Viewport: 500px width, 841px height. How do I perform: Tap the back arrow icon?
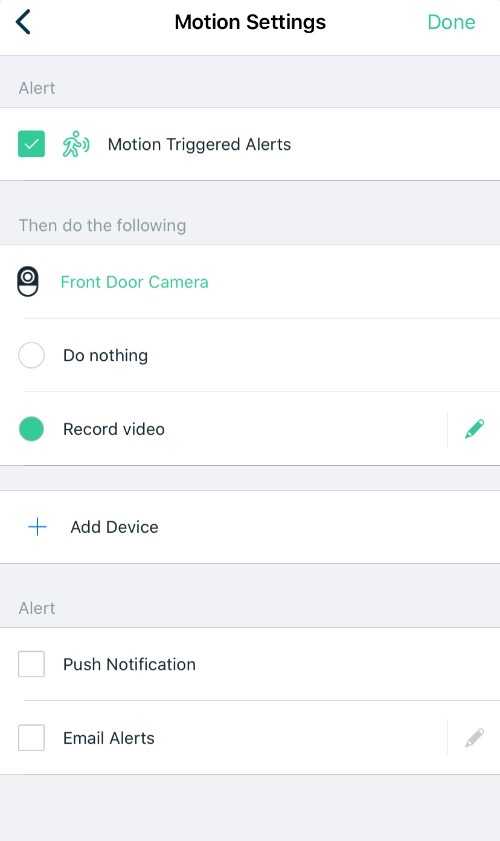[23, 22]
